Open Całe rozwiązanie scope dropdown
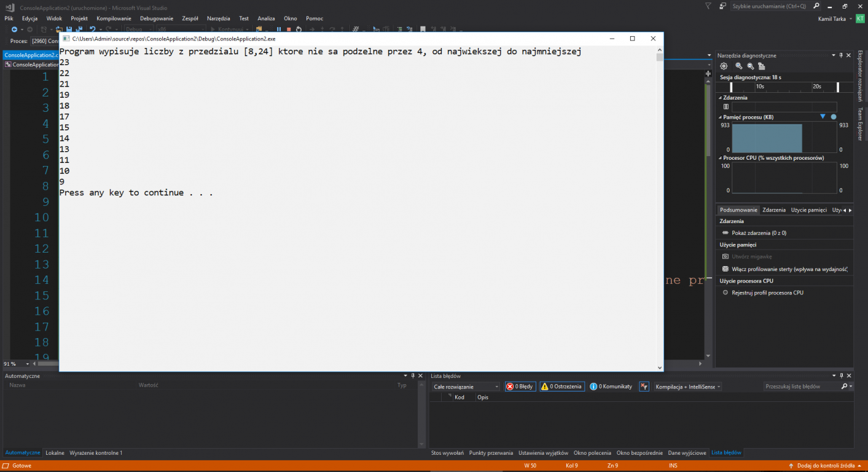 [x=466, y=387]
